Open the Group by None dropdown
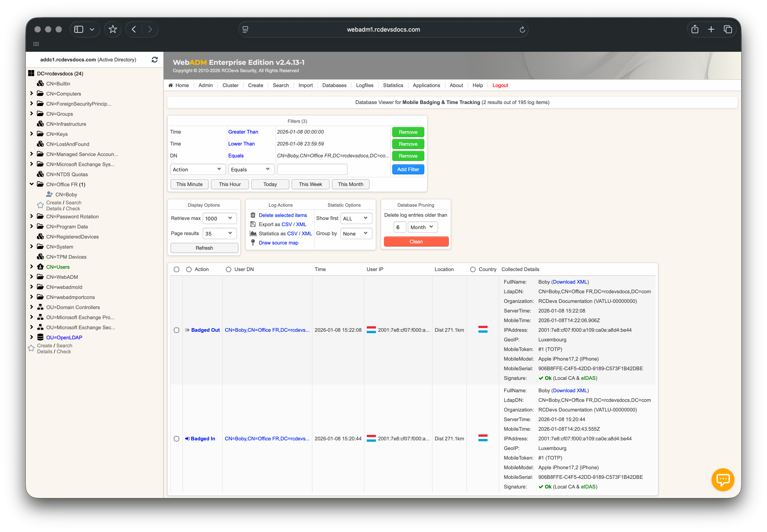Viewport: 767px width, 532px height. coord(356,234)
